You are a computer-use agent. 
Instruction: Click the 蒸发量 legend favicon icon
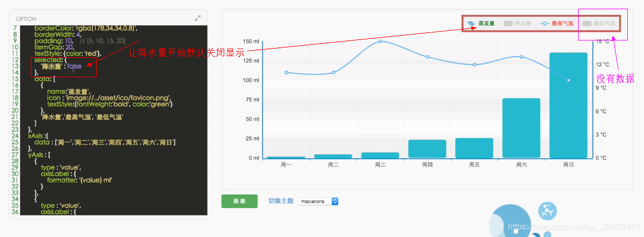pyautogui.click(x=472, y=24)
